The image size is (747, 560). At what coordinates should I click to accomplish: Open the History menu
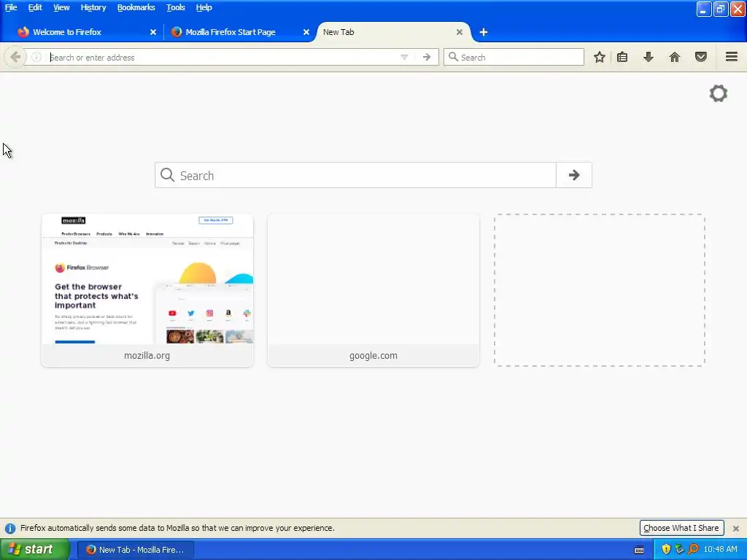(x=93, y=7)
